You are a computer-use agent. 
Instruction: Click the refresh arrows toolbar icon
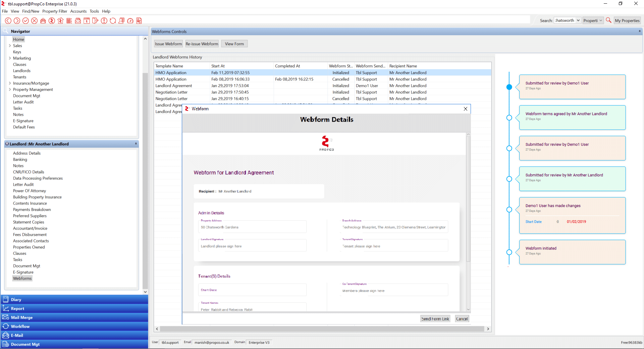tap(113, 21)
